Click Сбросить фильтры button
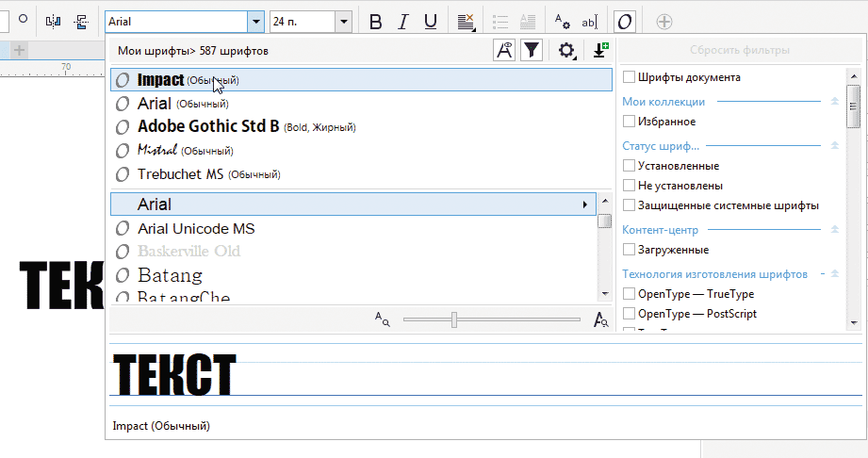This screenshot has width=868, height=458. [740, 51]
